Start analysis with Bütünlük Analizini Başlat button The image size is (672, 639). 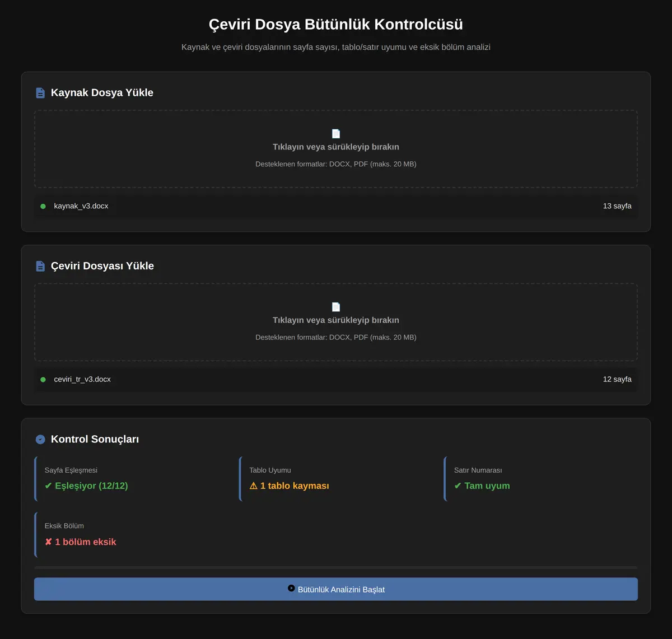336,589
